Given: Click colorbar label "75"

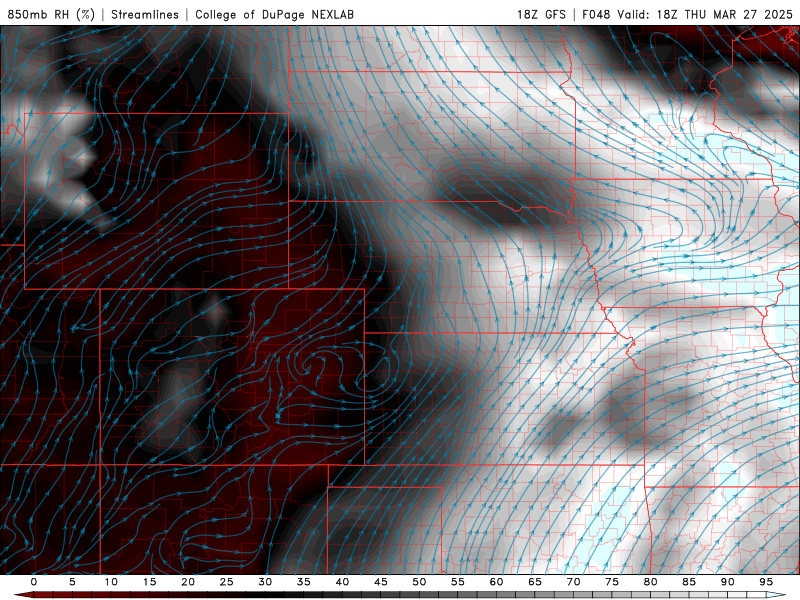Looking at the screenshot, I should coord(612,582).
